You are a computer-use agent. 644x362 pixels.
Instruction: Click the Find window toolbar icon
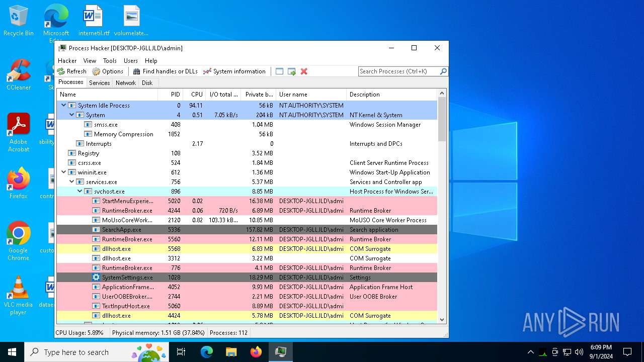(280, 71)
